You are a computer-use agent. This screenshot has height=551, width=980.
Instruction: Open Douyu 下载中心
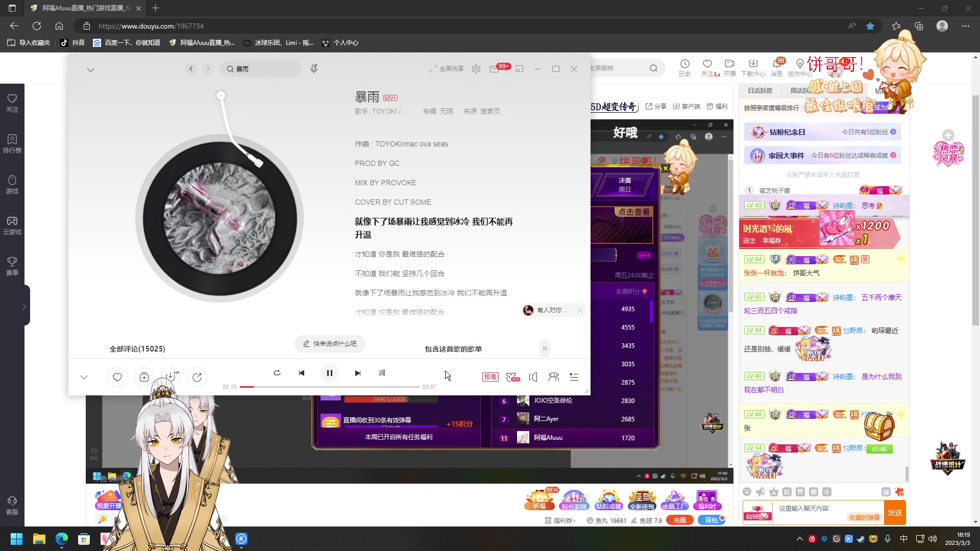tap(753, 68)
